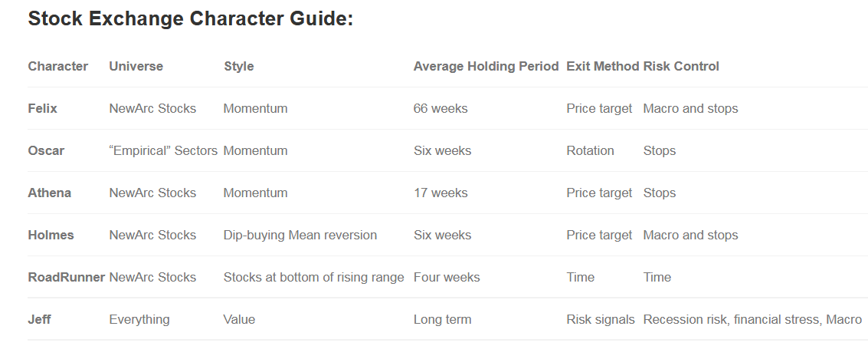This screenshot has height=346, width=868.
Task: Click the Holmes character name
Action: click(x=51, y=235)
